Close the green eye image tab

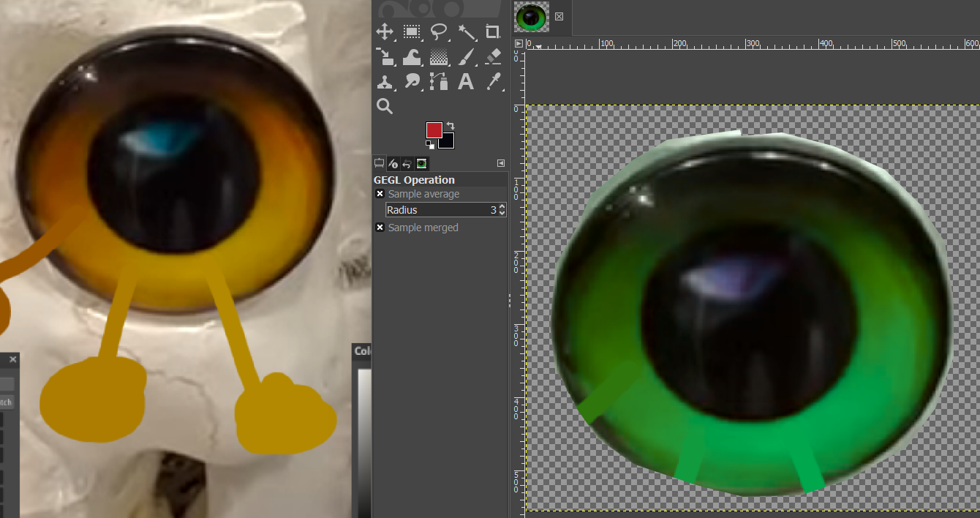(x=559, y=17)
